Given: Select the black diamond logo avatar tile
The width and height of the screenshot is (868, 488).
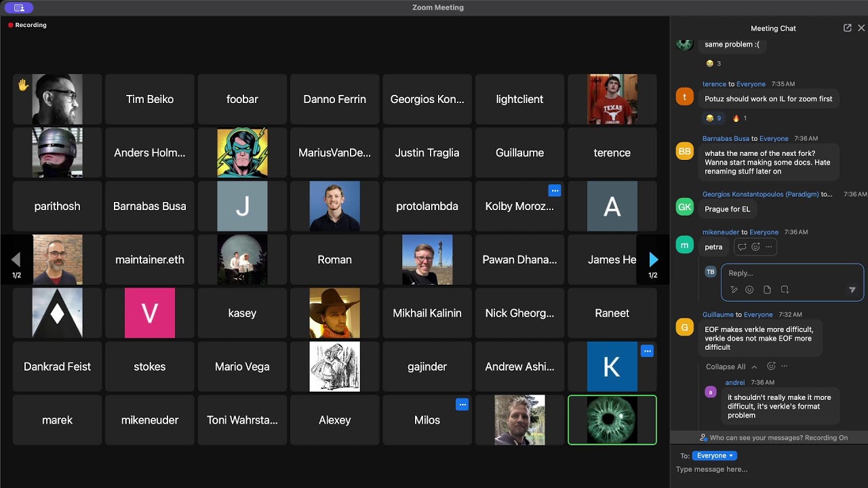Looking at the screenshot, I should pos(58,313).
